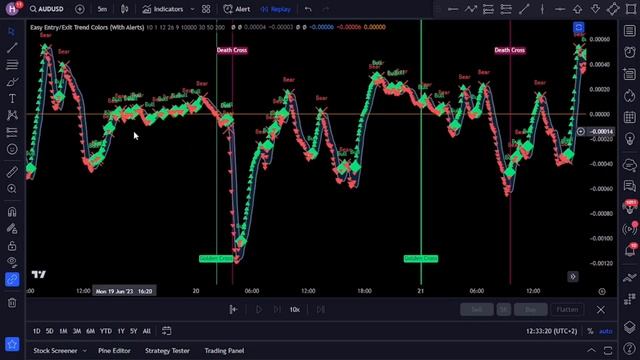The height and width of the screenshot is (360, 640).
Task: Click the second Death Cross label
Action: [509, 50]
